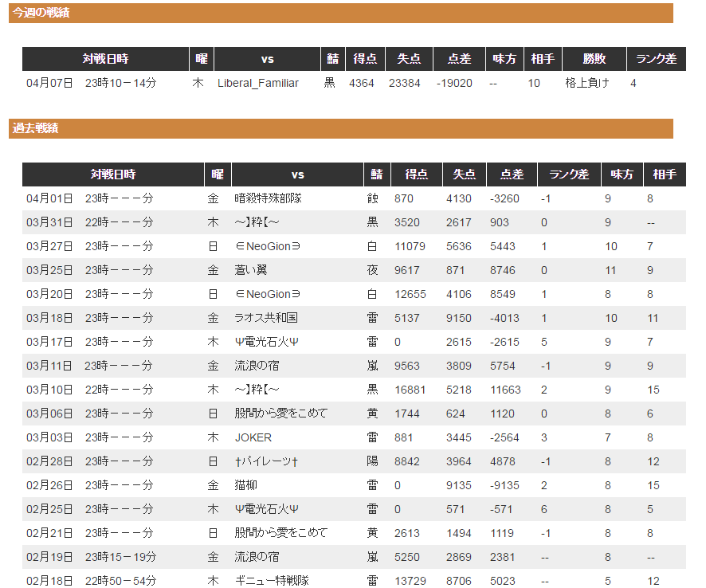
Task: Click score 12655 in the 03月20日 row
Action: (x=410, y=295)
